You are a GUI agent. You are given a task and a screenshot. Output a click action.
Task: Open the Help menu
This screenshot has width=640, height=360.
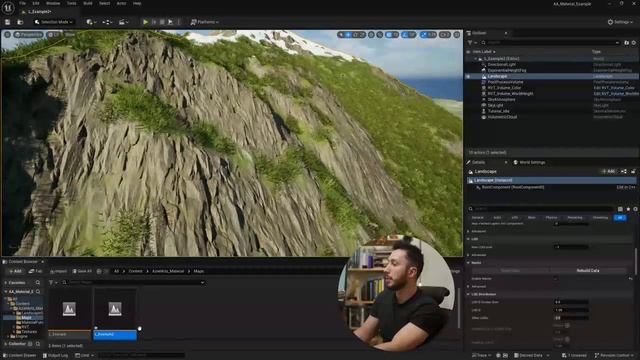coord(137,3)
